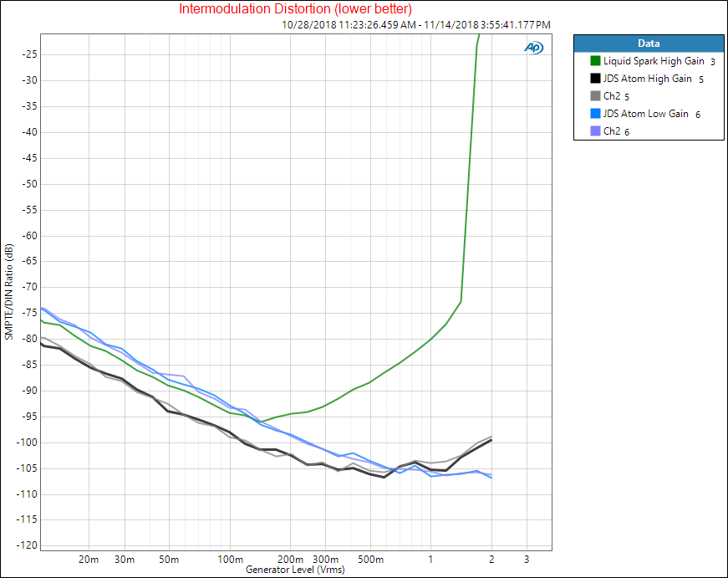Click the lavender Ch2 legend swatch
Image resolution: width=728 pixels, height=578 pixels.
(595, 131)
